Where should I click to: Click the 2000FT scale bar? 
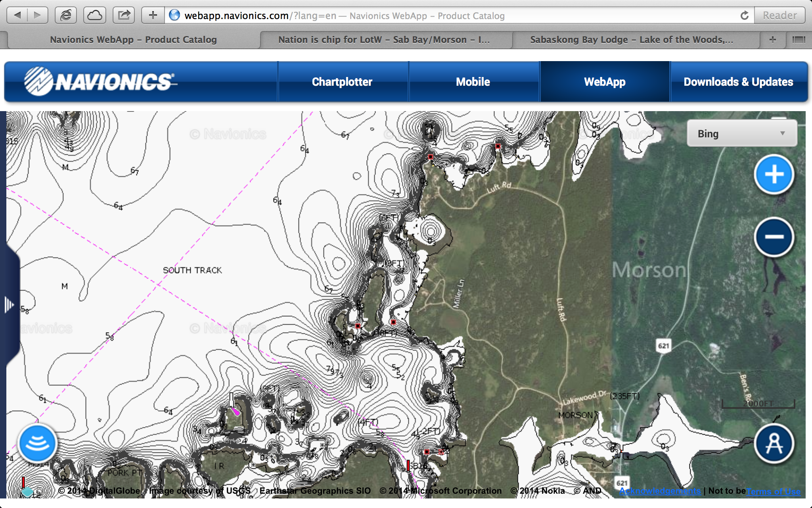[758, 404]
